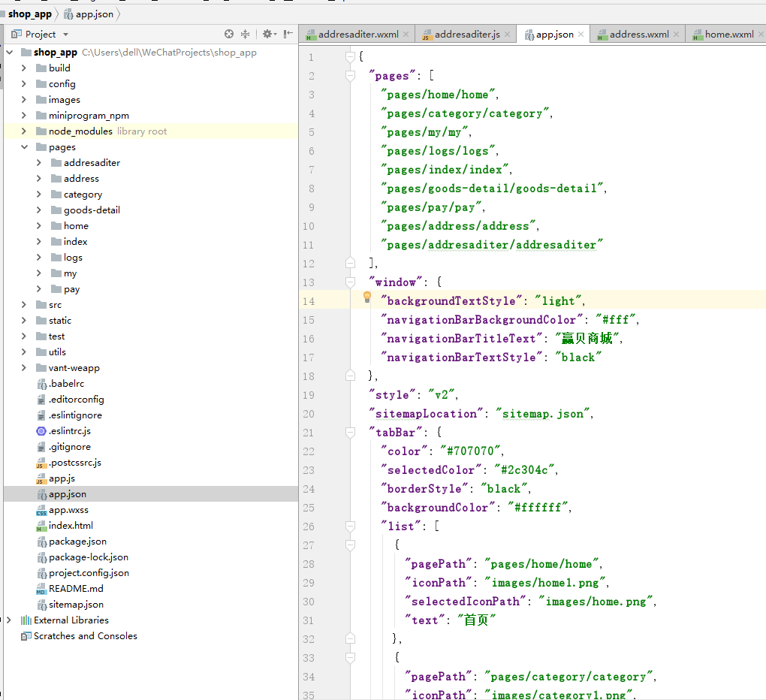Switch to the addresaditer.js tab
Image resolution: width=766 pixels, height=700 pixels.
pyautogui.click(x=466, y=35)
